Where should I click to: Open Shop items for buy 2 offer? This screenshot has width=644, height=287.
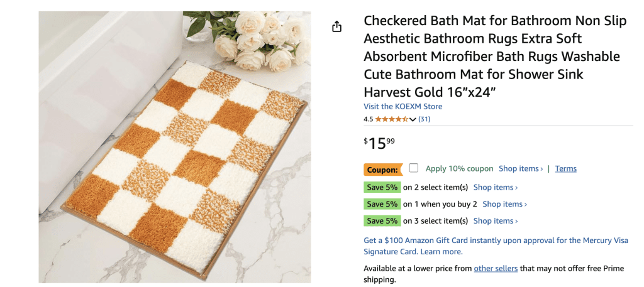[504, 203]
